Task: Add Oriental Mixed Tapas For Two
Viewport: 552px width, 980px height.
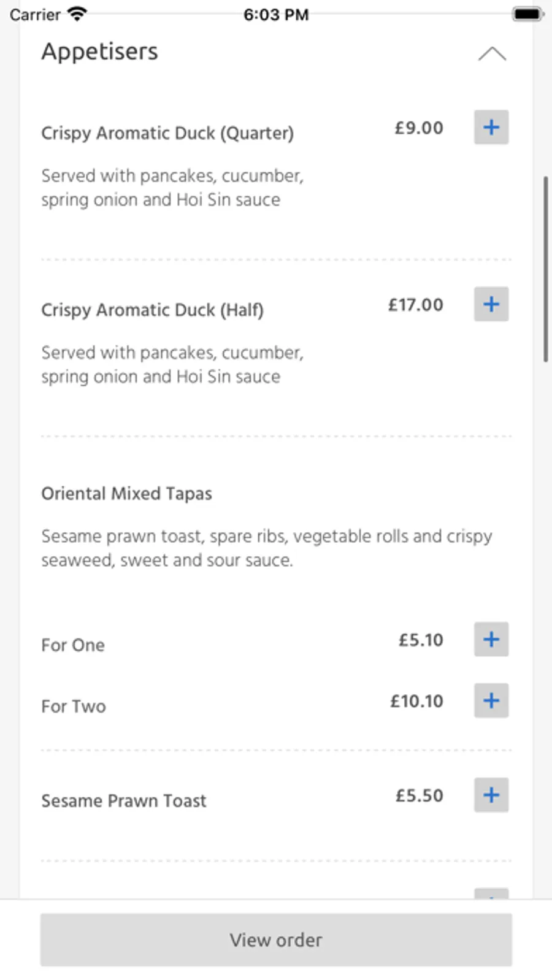Action: (x=491, y=700)
